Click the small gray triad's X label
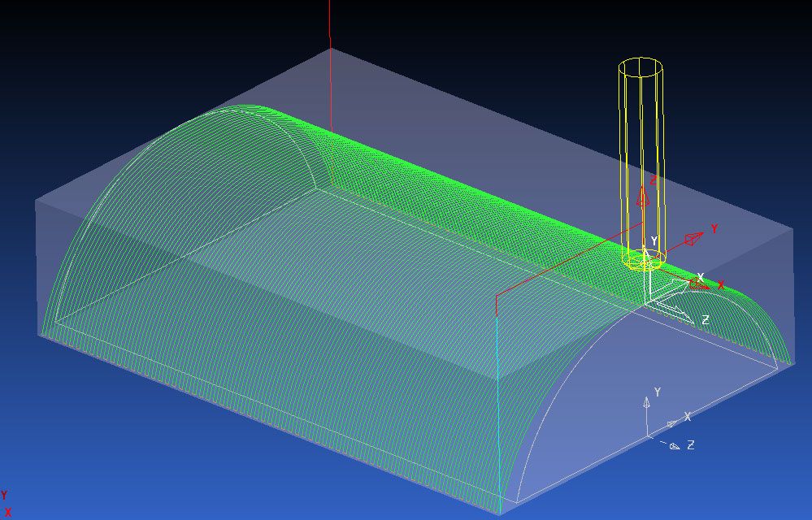The image size is (812, 520). pyautogui.click(x=688, y=417)
